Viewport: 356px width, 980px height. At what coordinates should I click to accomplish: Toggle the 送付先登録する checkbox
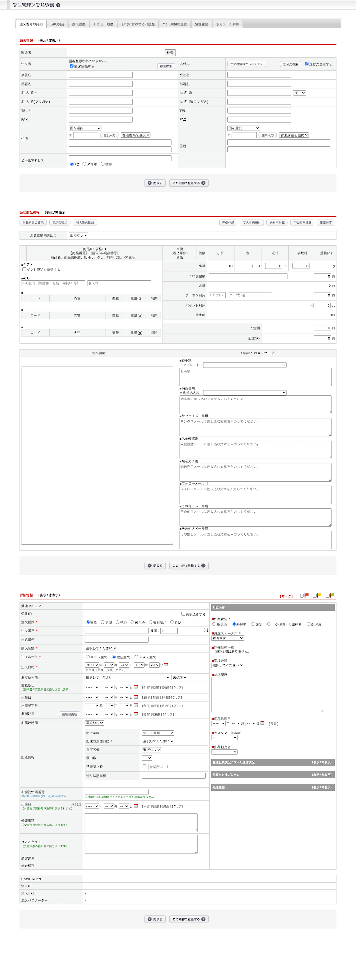[x=306, y=64]
